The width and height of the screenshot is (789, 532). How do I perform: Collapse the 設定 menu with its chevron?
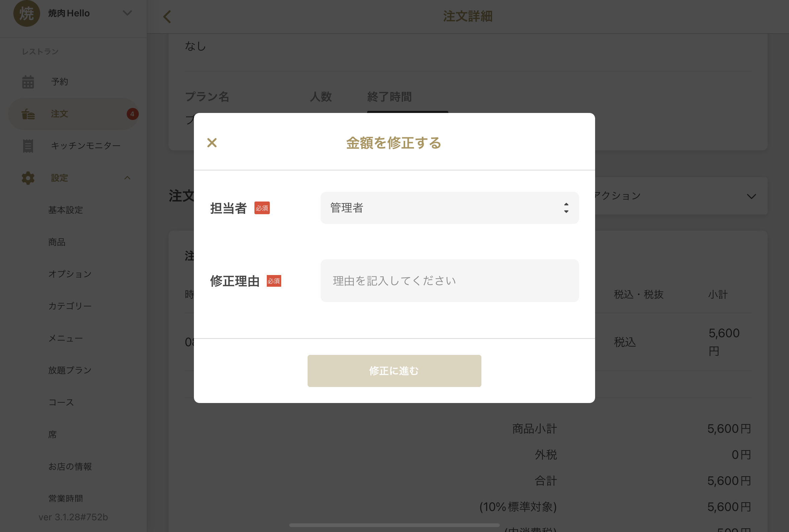127,177
